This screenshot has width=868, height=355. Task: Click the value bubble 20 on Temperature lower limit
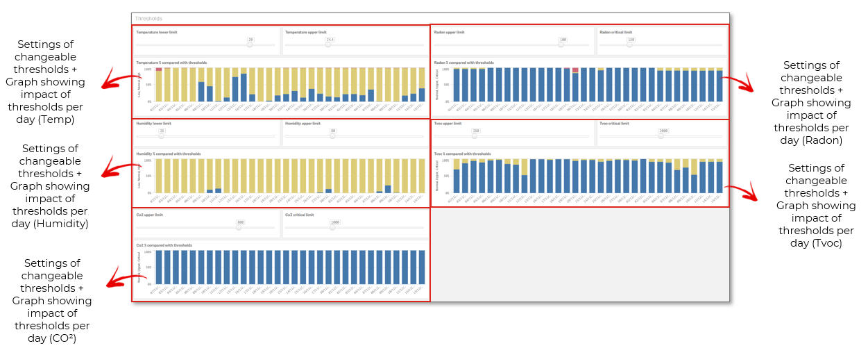tap(250, 40)
